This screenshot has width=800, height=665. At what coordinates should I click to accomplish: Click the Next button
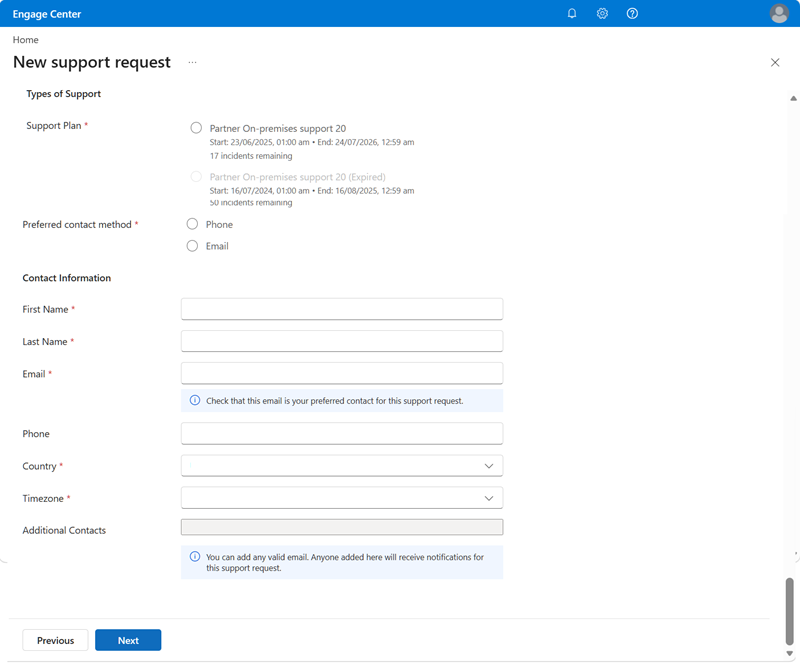[128, 640]
